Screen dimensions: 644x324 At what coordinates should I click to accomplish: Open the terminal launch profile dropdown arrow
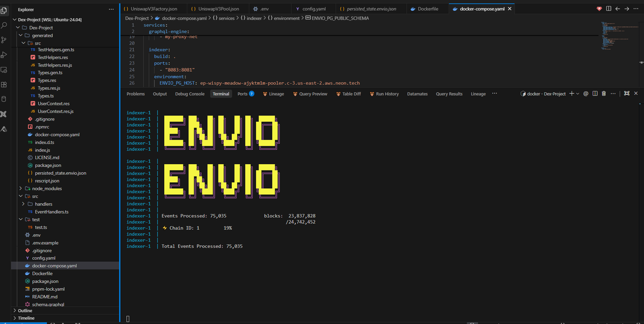point(577,93)
